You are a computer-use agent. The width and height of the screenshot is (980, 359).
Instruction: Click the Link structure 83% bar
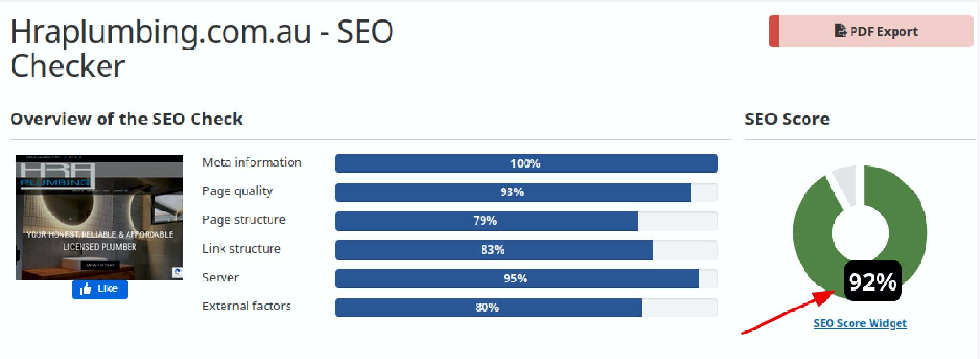tap(526, 250)
